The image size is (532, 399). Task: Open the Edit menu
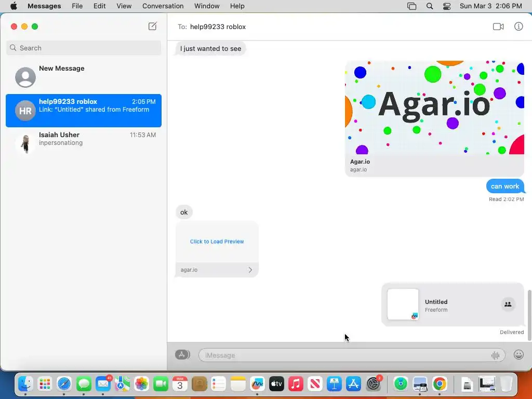(99, 6)
